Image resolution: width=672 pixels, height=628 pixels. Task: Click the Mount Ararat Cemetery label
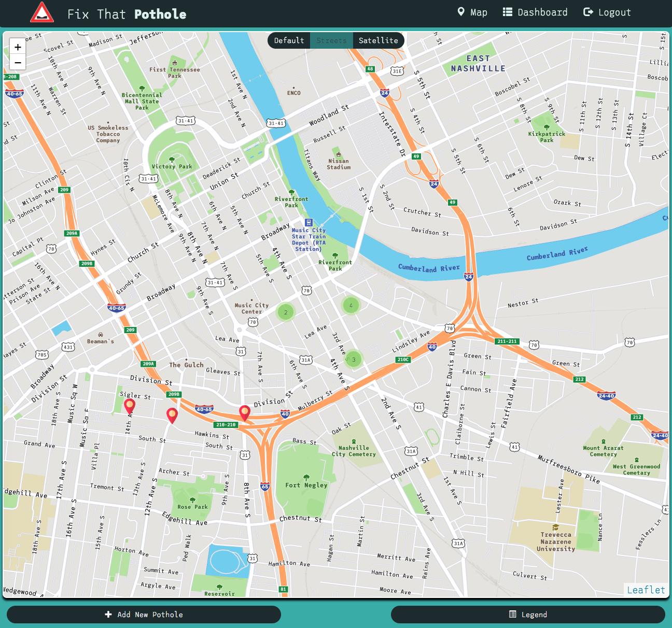[x=604, y=451]
